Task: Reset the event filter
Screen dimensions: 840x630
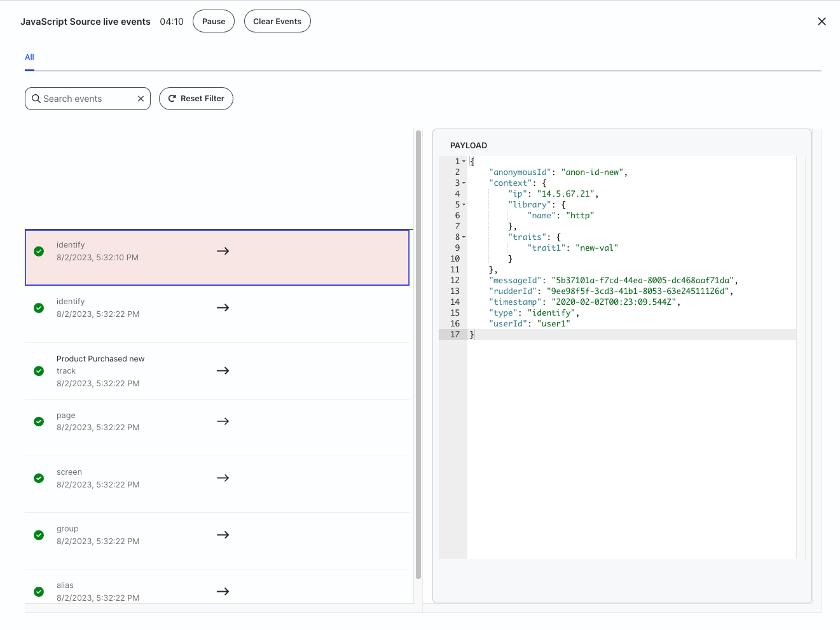Action: point(196,99)
